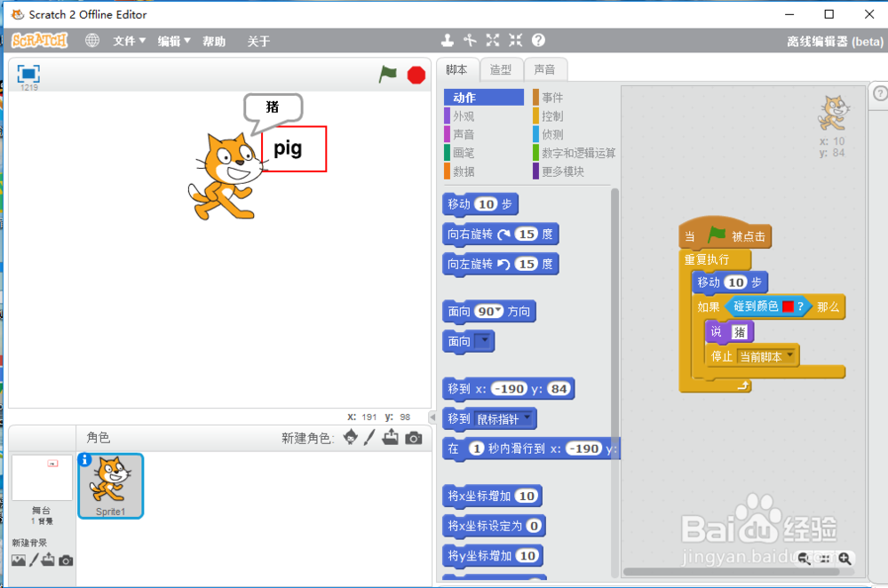Select the 动作 block category
The height and width of the screenshot is (588, 888).
coord(484,98)
